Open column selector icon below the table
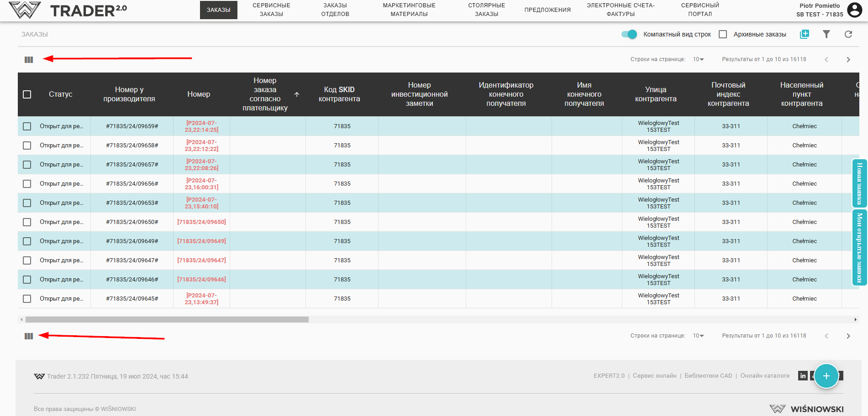Image resolution: width=868 pixels, height=416 pixels. pyautogui.click(x=29, y=336)
